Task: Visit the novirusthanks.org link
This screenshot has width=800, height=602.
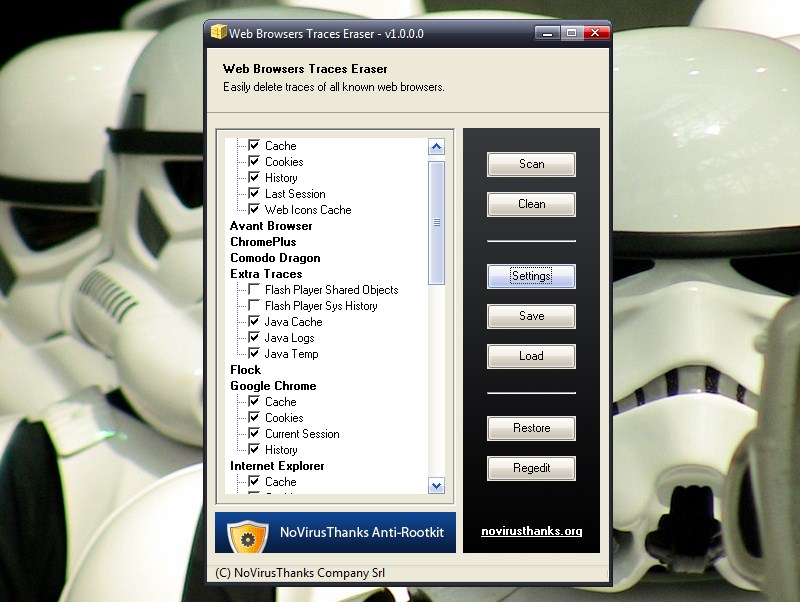Action: [x=531, y=531]
